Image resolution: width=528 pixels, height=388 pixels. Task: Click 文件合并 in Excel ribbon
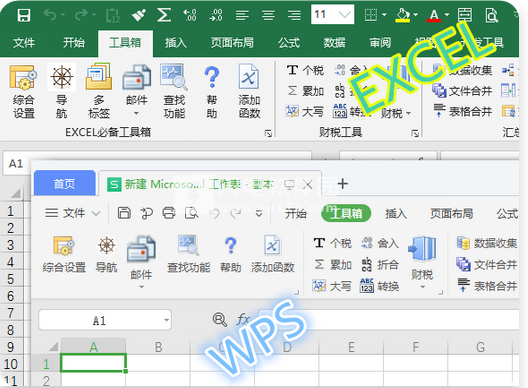(x=462, y=91)
